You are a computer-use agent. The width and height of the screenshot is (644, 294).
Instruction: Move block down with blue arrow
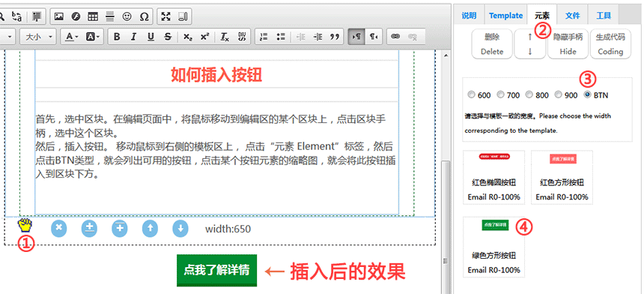click(x=180, y=228)
